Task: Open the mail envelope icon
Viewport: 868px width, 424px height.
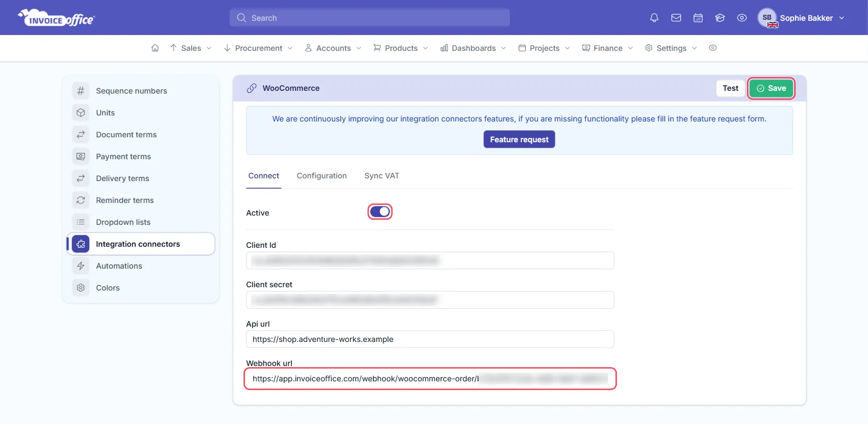Action: click(676, 18)
